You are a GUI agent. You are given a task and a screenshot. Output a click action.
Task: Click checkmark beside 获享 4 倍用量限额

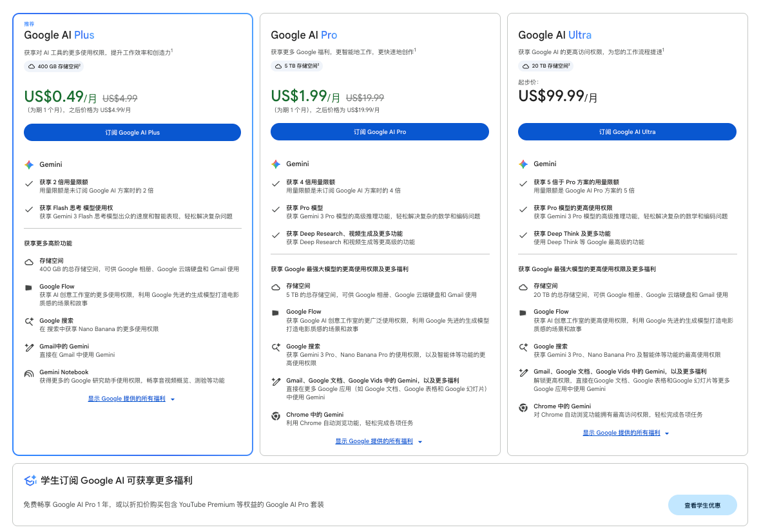click(x=276, y=184)
